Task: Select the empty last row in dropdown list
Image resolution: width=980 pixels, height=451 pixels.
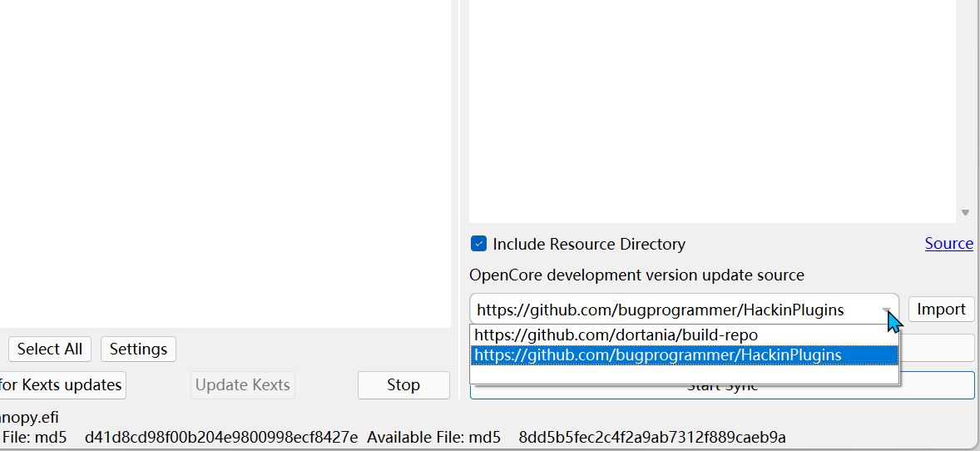Action: pos(685,374)
